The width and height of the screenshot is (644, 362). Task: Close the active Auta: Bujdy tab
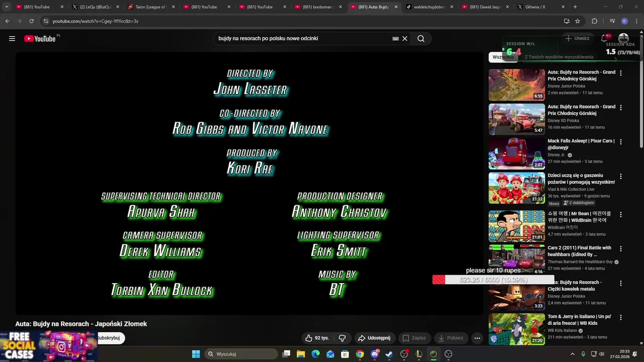tap(395, 7)
